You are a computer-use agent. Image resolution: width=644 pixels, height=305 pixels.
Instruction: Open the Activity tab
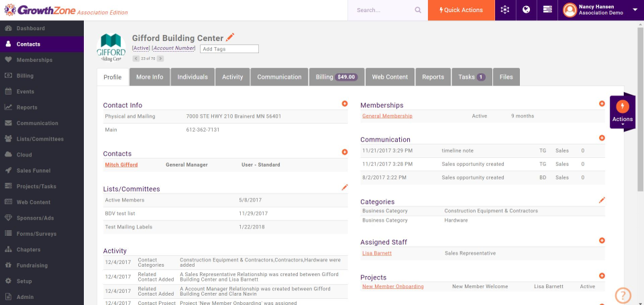coord(233,77)
